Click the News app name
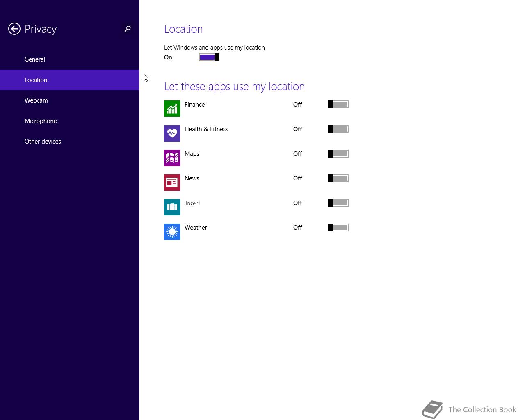The width and height of the screenshot is (525, 420). point(192,178)
